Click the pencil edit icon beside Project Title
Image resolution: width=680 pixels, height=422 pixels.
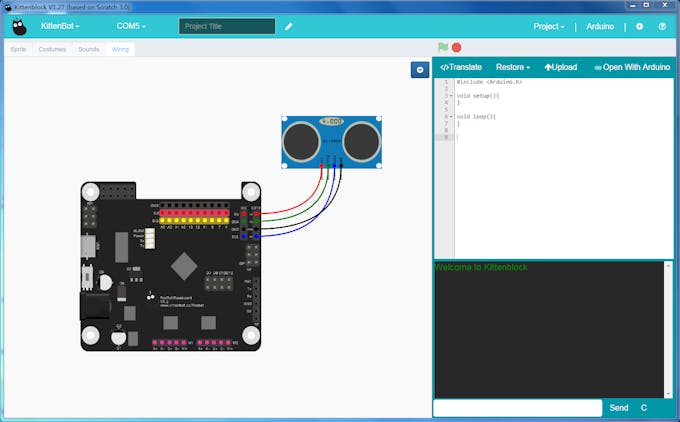pos(289,26)
